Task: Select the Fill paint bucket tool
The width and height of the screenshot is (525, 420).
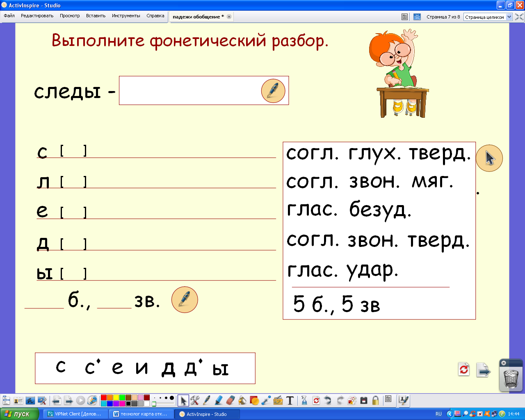Action: tap(242, 400)
